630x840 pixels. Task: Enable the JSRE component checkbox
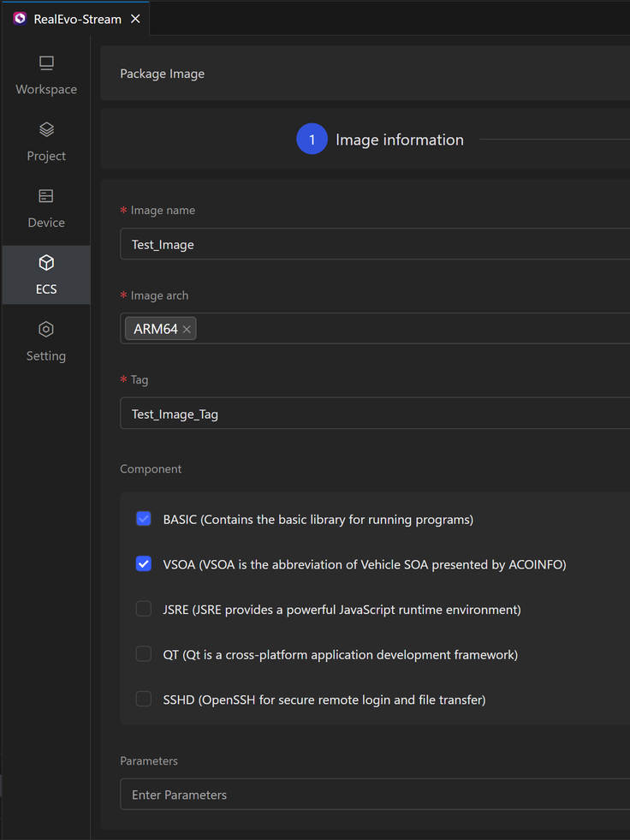coord(143,609)
